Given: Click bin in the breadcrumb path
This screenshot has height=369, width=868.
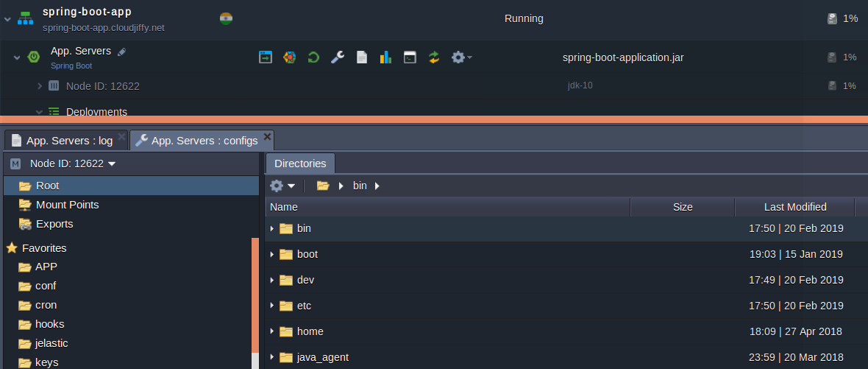Looking at the screenshot, I should point(360,186).
